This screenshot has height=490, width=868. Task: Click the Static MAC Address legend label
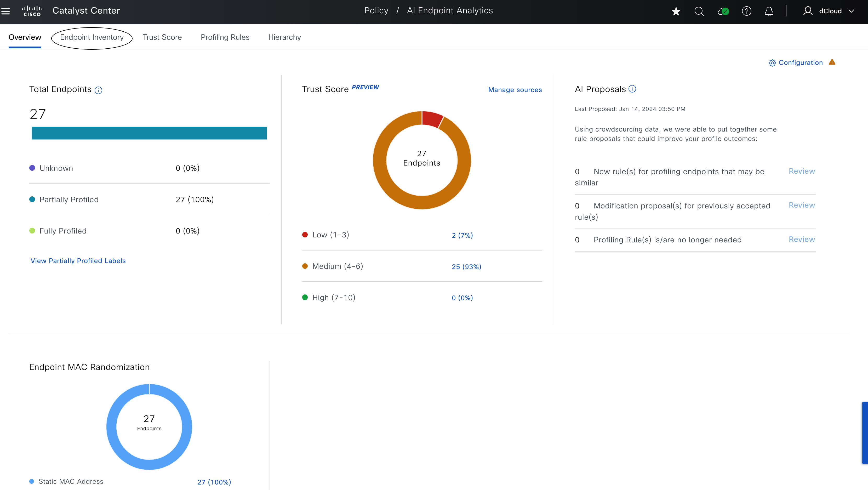71,482
